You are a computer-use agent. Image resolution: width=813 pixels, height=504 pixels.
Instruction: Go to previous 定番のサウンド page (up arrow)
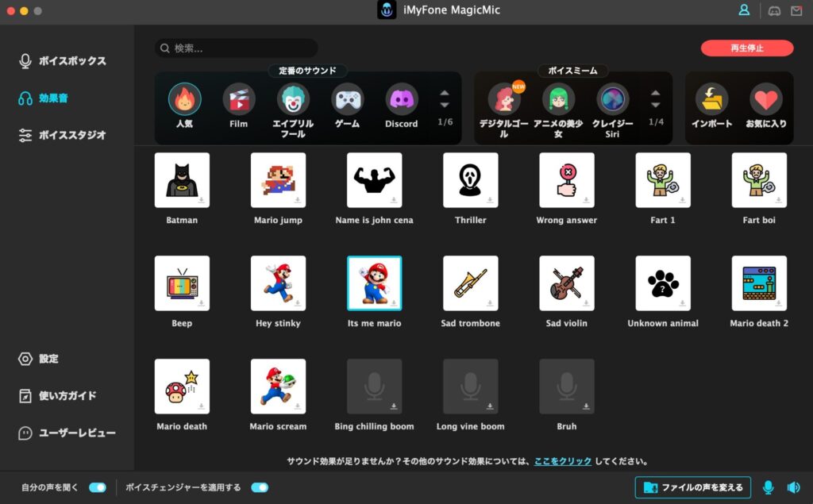(445, 94)
